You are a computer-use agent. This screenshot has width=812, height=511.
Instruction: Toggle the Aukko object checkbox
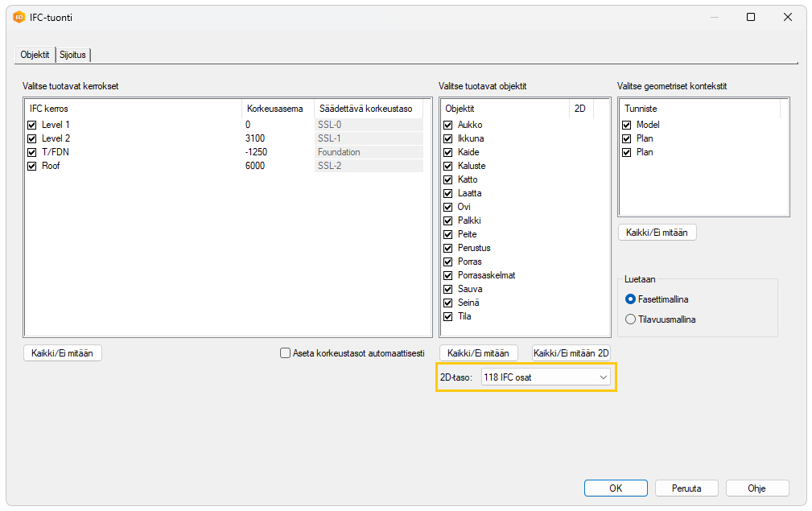(x=448, y=125)
